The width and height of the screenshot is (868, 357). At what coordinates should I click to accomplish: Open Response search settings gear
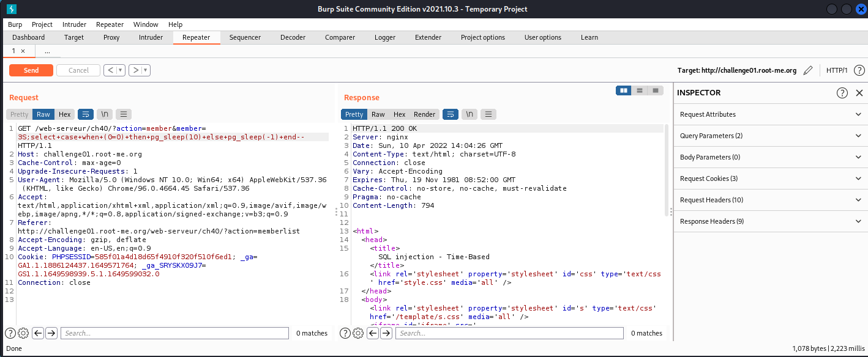coord(358,333)
